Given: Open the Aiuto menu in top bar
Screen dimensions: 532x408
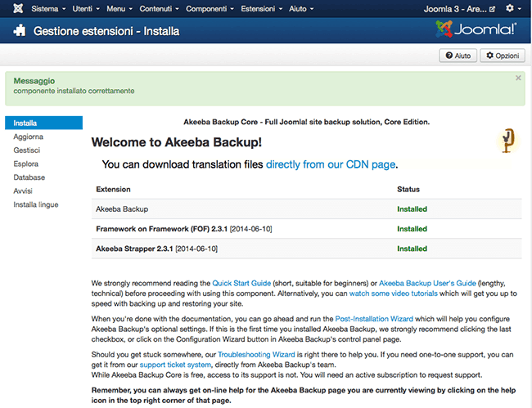Looking at the screenshot, I should click(301, 9).
